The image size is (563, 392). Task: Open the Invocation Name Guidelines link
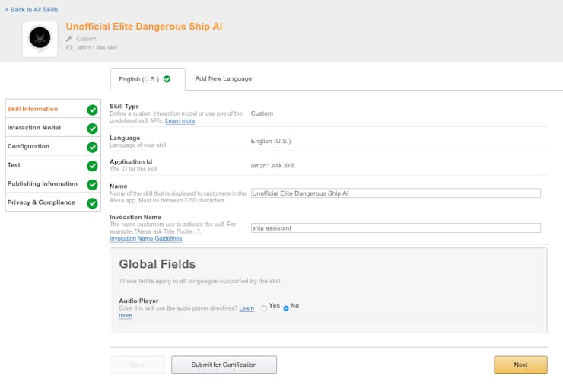pos(146,238)
